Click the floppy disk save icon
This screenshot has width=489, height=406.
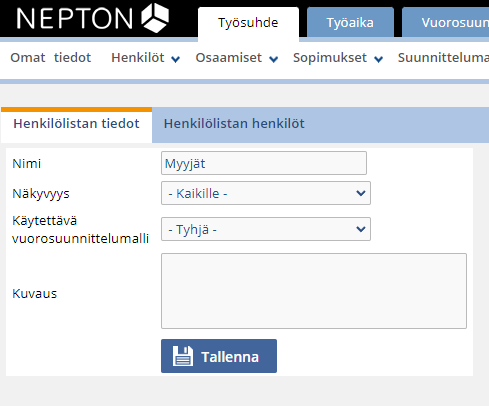[x=183, y=356]
